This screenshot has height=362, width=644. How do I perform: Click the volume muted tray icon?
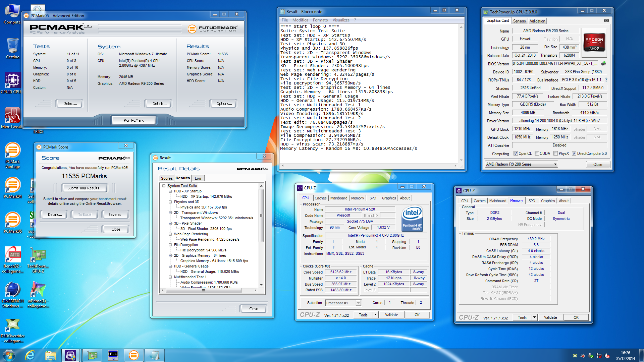tap(607, 356)
